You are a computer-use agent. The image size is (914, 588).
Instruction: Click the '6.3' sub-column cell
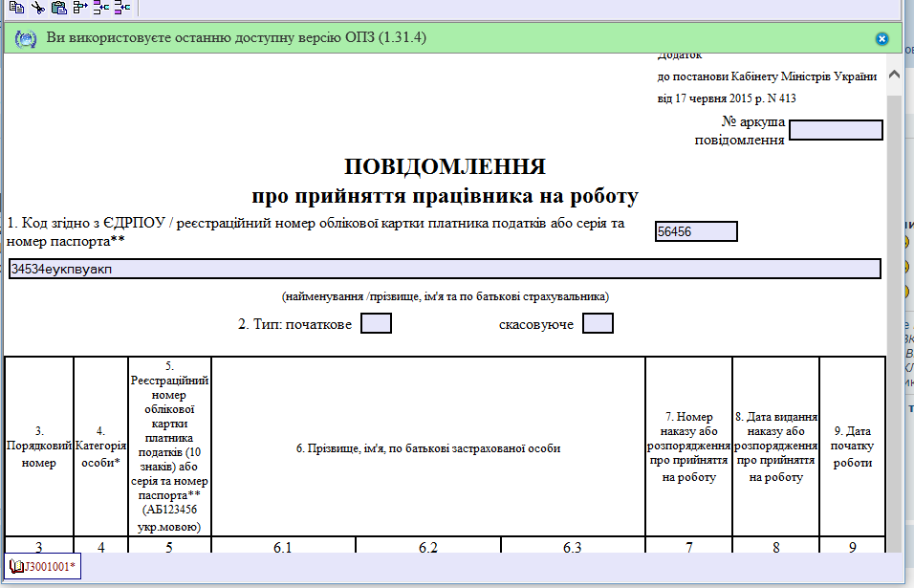pos(573,546)
